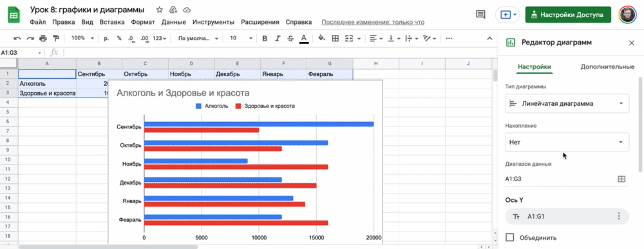Star the document title
The image size is (644, 249).
tap(160, 10)
